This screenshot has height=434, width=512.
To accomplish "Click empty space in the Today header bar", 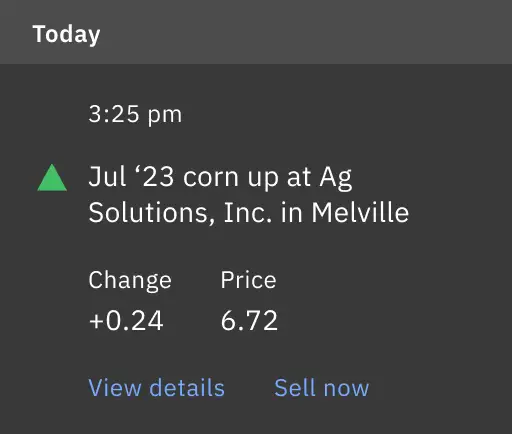I will pyautogui.click(x=300, y=32).
